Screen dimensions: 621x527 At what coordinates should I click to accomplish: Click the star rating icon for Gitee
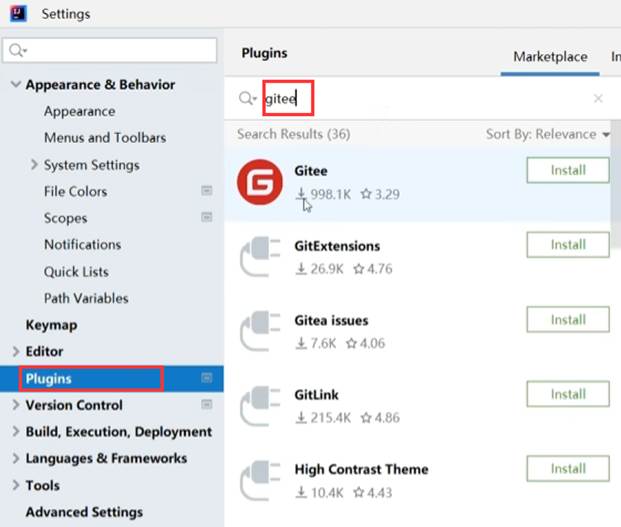point(366,194)
